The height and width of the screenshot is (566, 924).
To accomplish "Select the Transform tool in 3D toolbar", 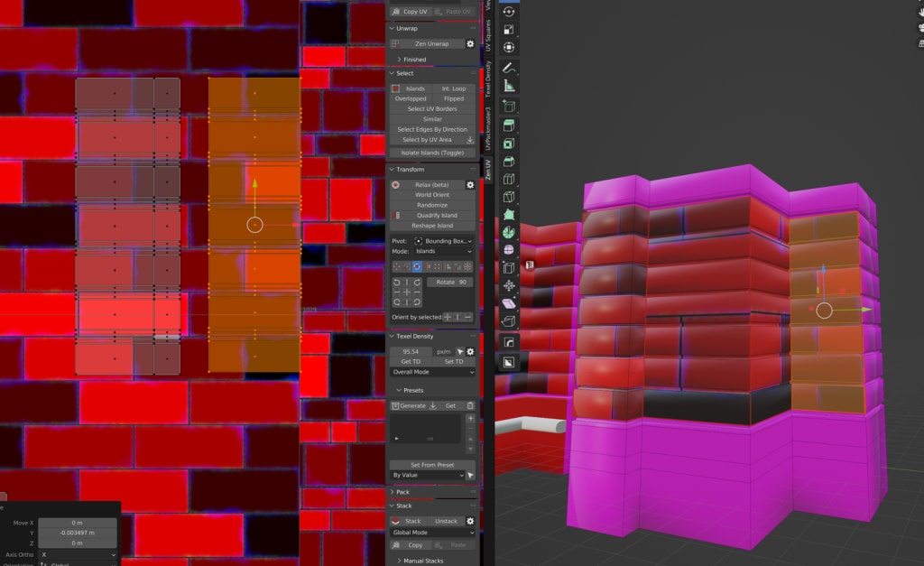I will coord(509,47).
